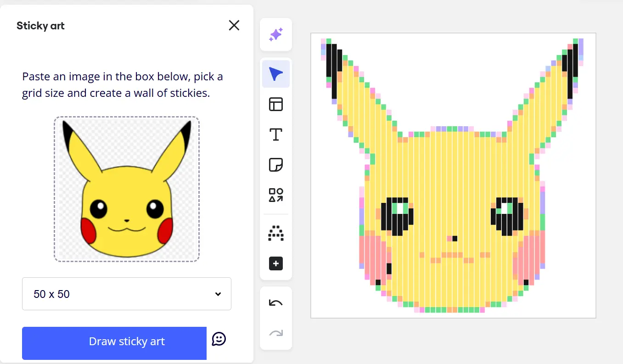623x364 pixels.
Task: Undo the last action
Action: [276, 303]
